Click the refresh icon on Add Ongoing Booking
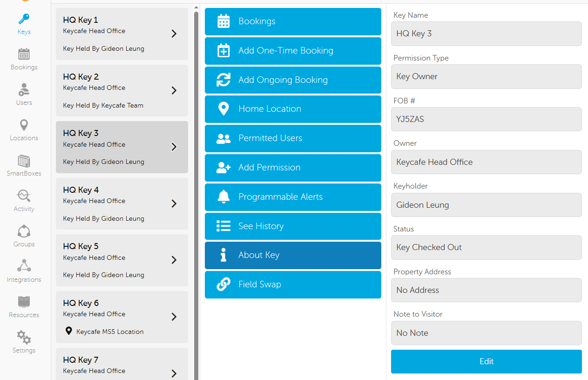This screenshot has height=380, width=588. pos(223,80)
